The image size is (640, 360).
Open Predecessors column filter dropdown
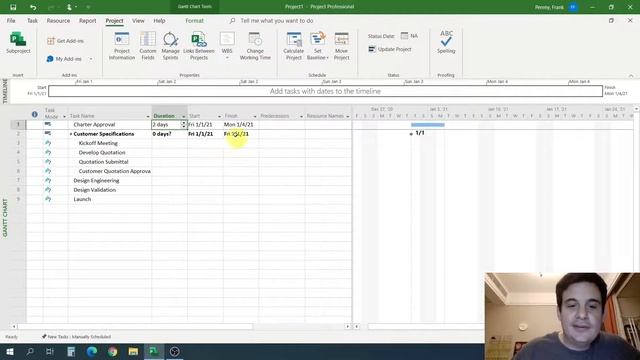(301, 117)
